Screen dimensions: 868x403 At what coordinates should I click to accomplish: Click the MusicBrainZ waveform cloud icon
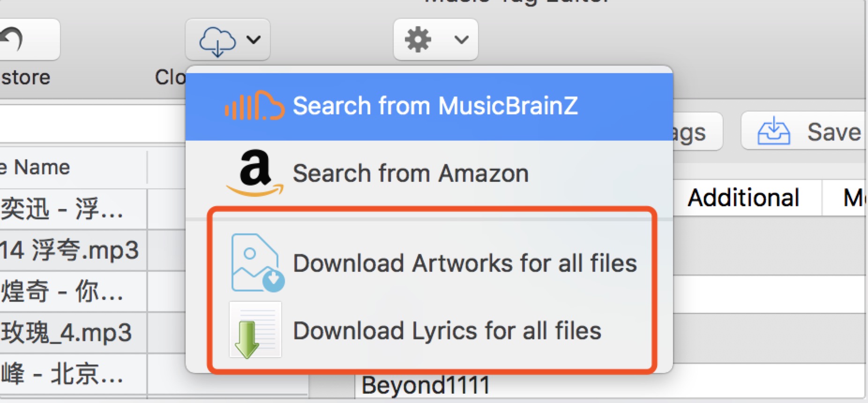(254, 105)
